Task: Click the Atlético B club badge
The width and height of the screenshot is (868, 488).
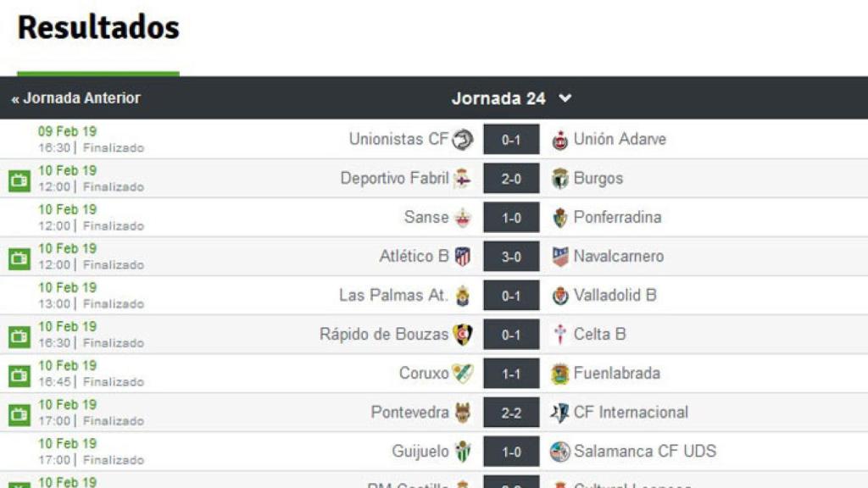Action: coord(462,257)
